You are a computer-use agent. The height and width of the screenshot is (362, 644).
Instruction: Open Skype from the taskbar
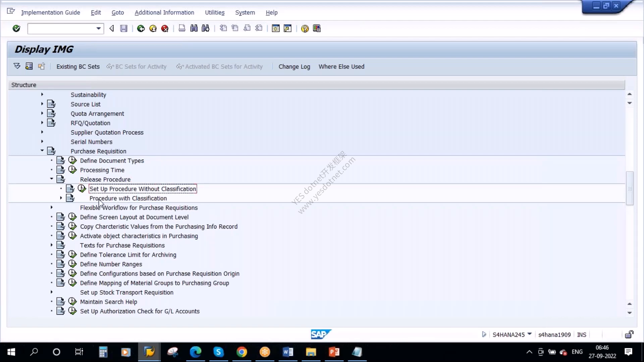pyautogui.click(x=219, y=352)
